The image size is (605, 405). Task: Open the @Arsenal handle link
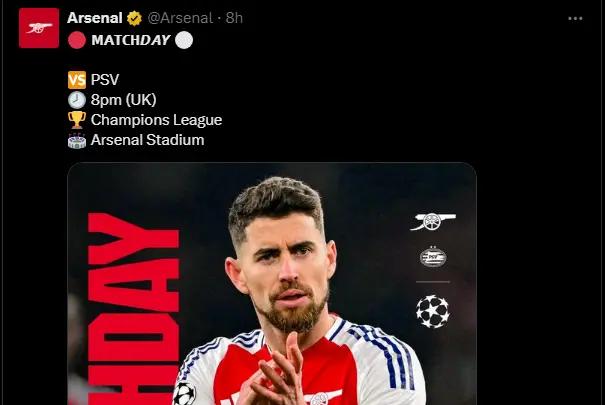coord(180,18)
